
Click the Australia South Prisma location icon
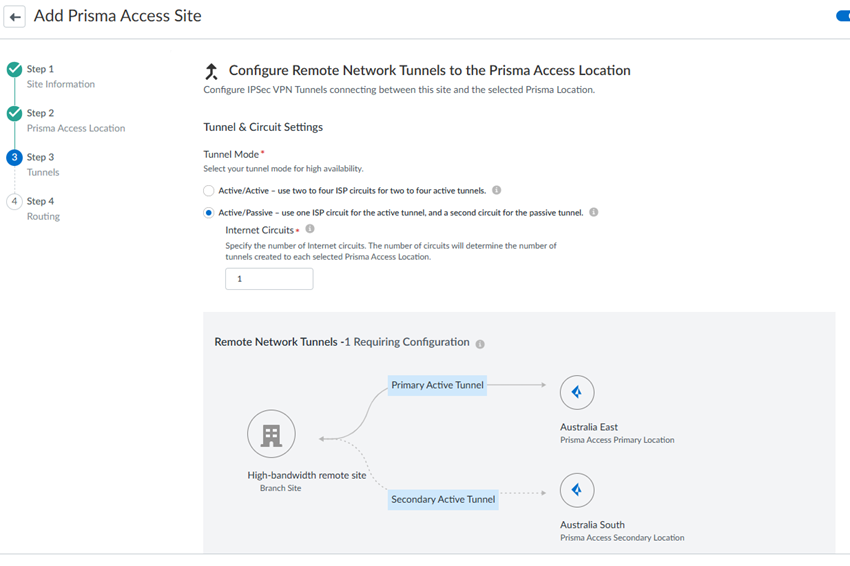click(577, 490)
